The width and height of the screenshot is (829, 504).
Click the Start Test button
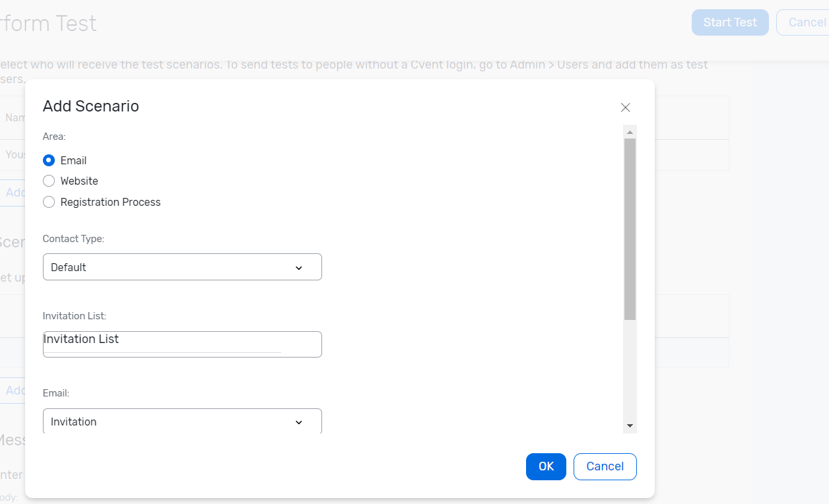point(730,22)
